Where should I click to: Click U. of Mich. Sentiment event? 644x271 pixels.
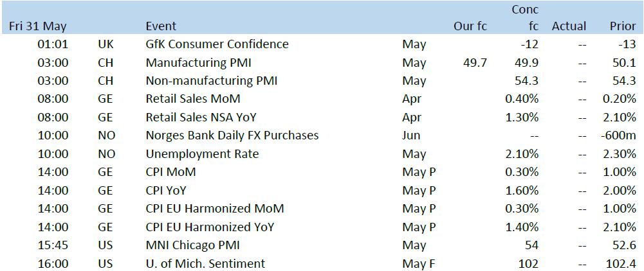click(205, 264)
